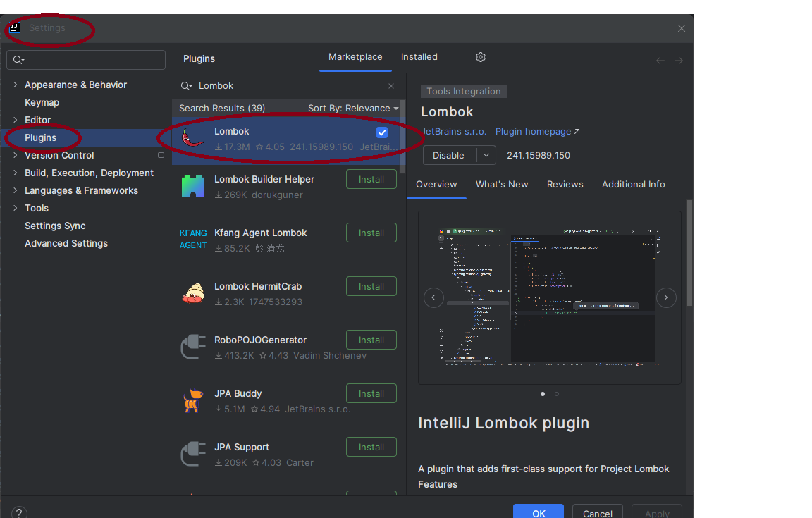Screen dimensions: 812x518
Task: Click the Kfang Agent logo
Action: click(x=192, y=240)
